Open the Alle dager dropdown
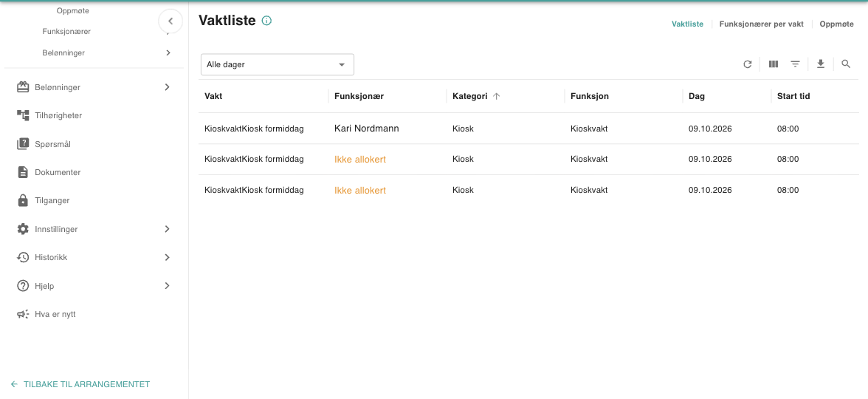The height and width of the screenshot is (399, 868). [278, 64]
